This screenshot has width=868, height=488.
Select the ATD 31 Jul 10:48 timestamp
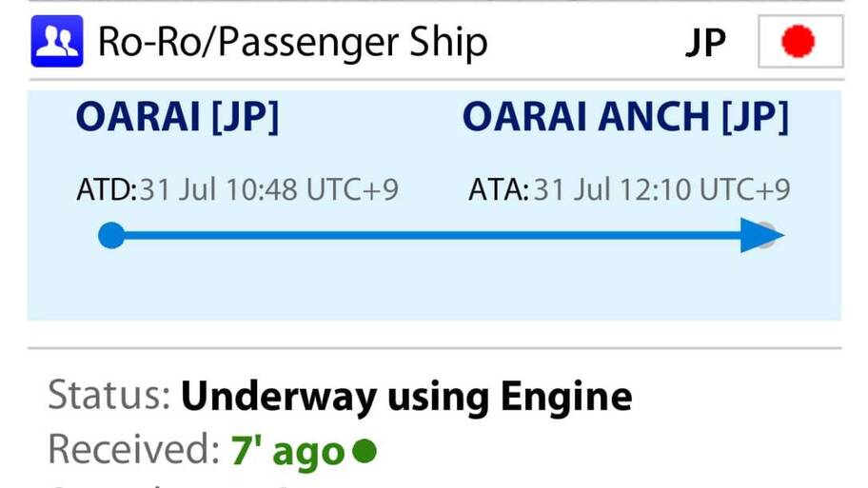tap(268, 190)
